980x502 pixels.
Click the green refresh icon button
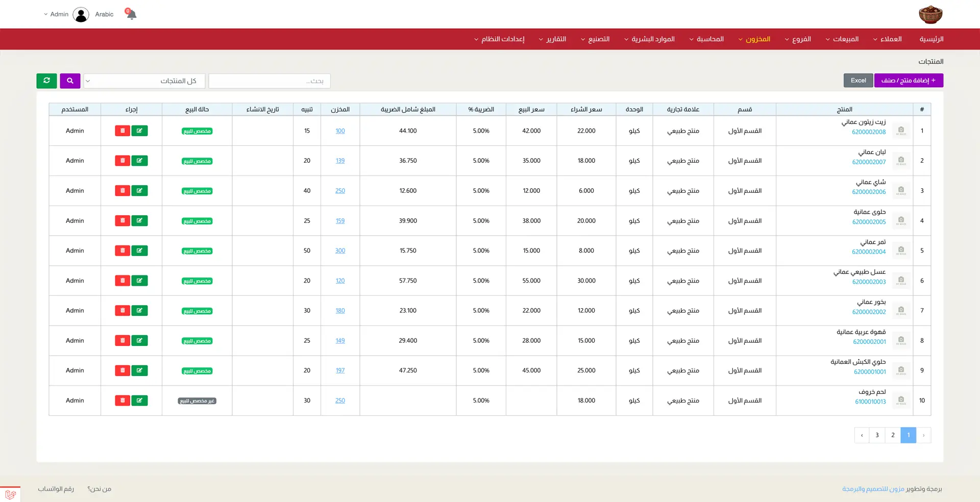pyautogui.click(x=46, y=81)
